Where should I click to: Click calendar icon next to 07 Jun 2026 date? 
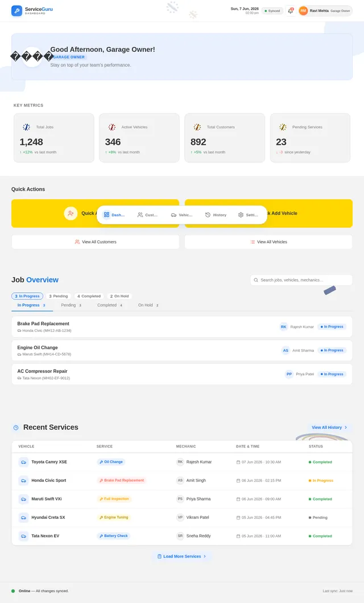[x=238, y=462]
